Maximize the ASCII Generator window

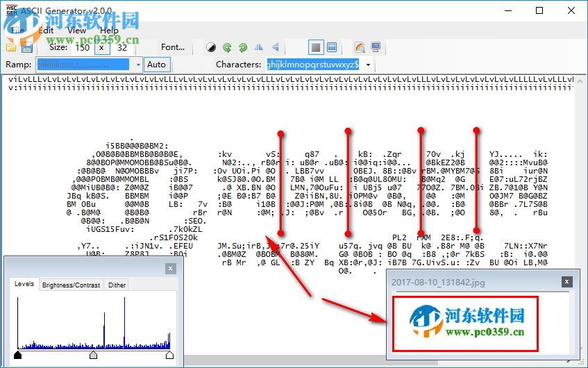(x=539, y=10)
